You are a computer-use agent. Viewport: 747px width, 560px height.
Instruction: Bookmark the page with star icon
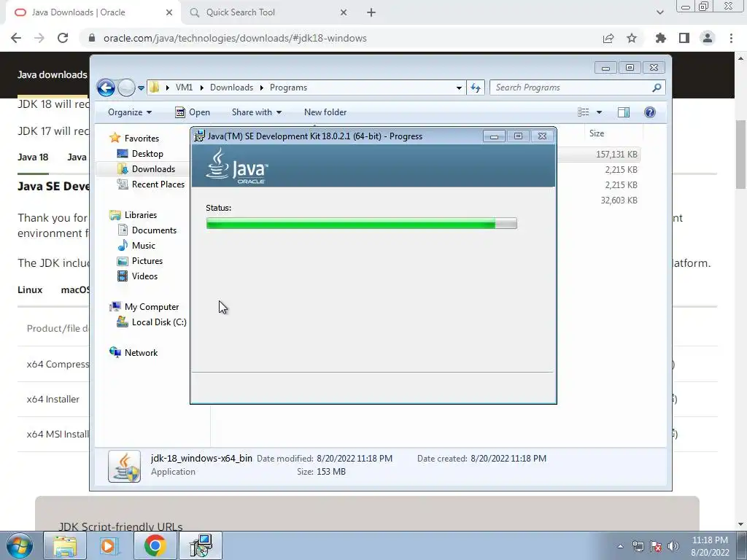(632, 38)
